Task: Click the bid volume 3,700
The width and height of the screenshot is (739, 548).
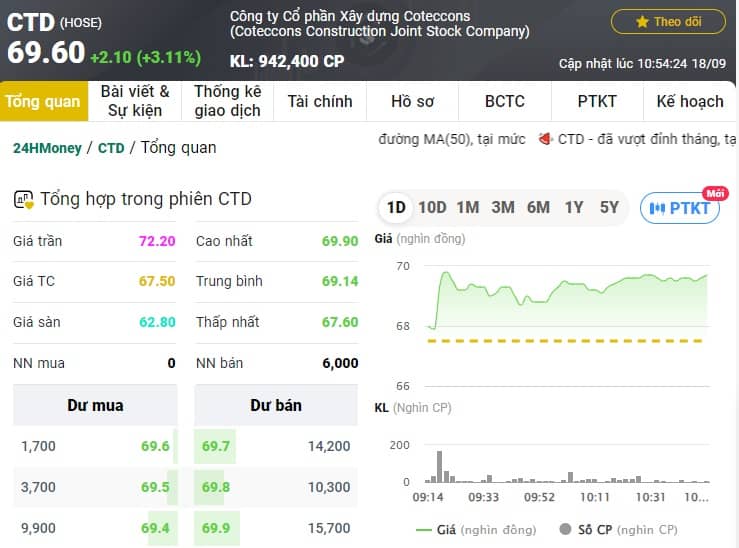Action: pyautogui.click(x=38, y=487)
